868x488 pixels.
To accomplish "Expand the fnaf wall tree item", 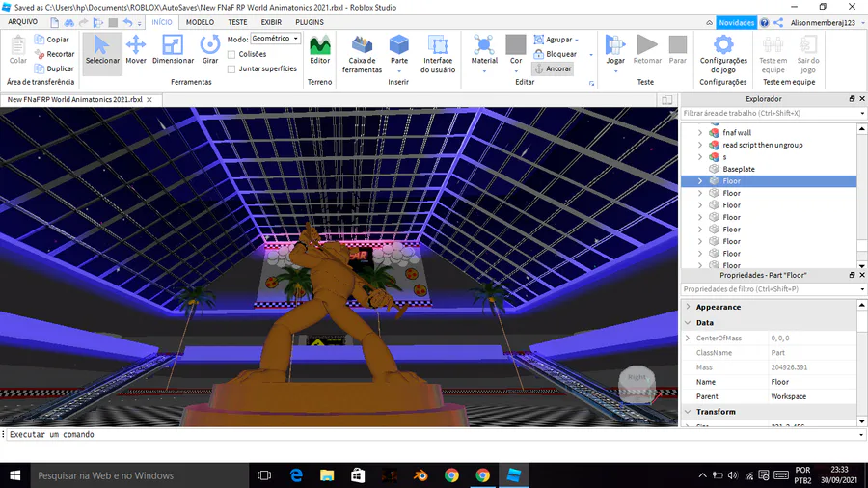I will (700, 133).
